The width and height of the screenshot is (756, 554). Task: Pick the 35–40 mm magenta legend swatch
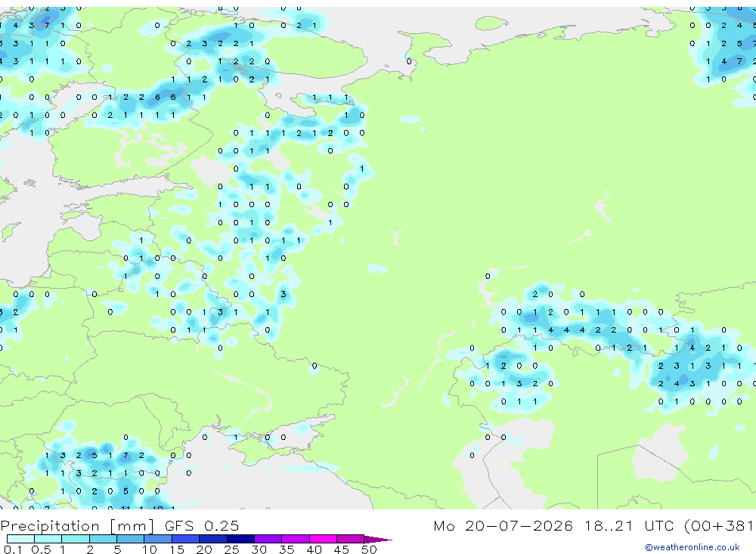(296, 539)
